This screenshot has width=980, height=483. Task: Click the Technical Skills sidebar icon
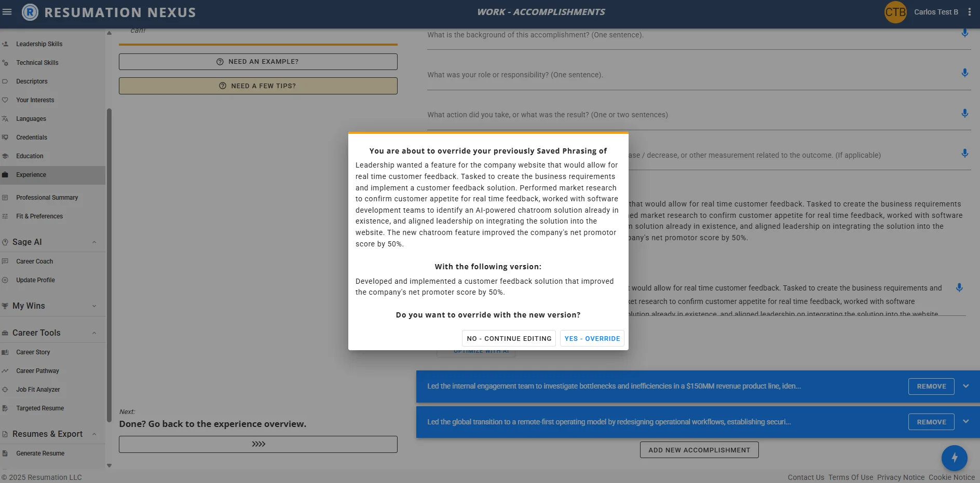[5, 63]
